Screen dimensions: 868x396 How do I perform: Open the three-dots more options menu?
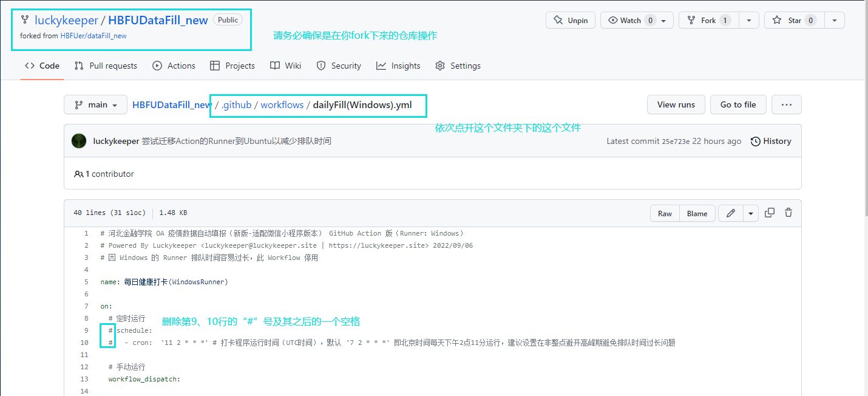(x=787, y=104)
